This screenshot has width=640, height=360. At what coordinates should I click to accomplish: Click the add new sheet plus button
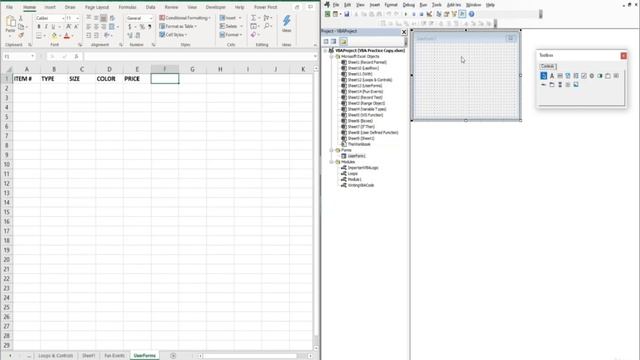[x=173, y=356]
